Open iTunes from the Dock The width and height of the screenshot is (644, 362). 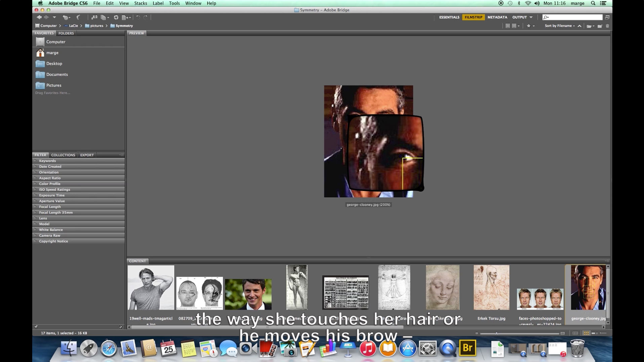pos(368,348)
